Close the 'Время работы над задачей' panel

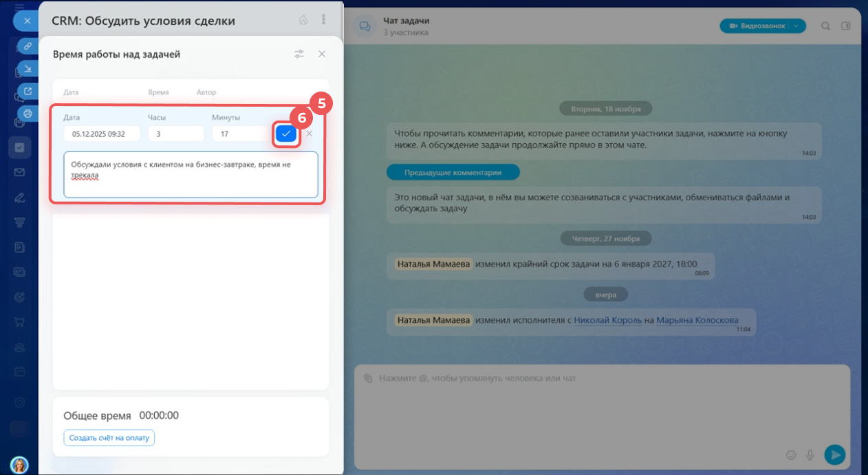coord(322,54)
